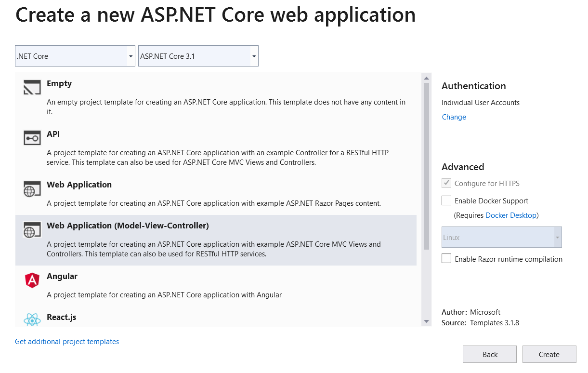Enable Docker Support checkbox
588x373 pixels.
click(446, 200)
